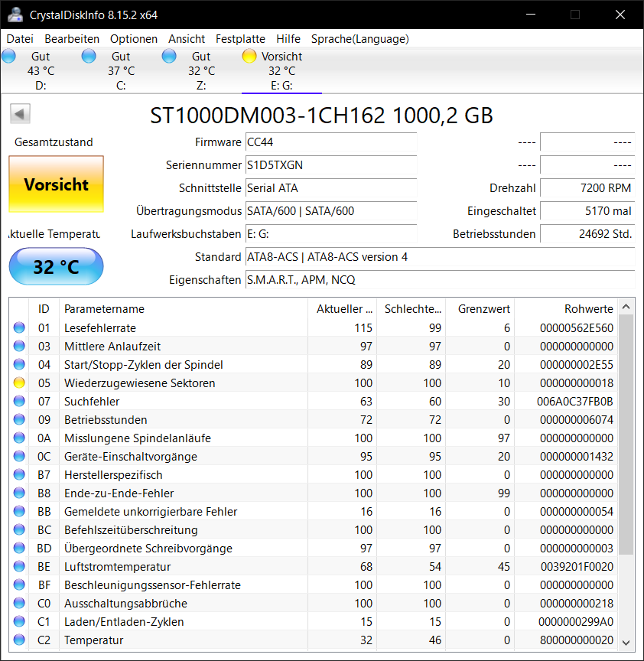This screenshot has width=644, height=661.
Task: Click status orb for Laden/Entladen-Zyklen
Action: pyautogui.click(x=19, y=621)
